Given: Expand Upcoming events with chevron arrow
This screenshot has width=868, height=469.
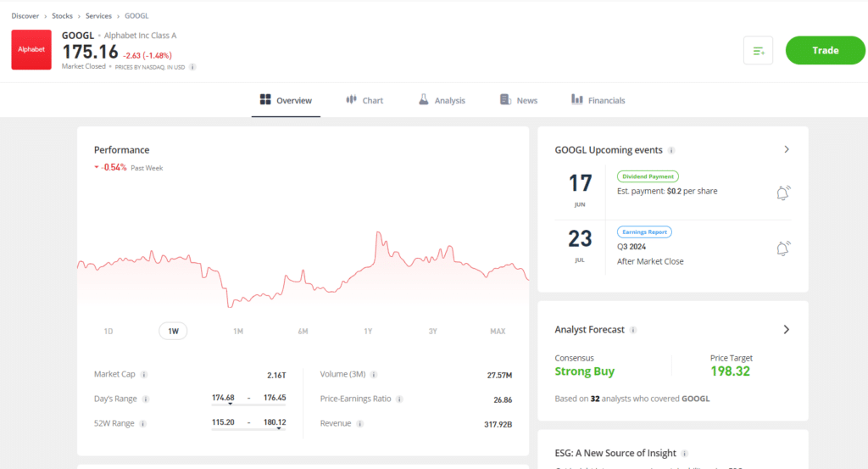Looking at the screenshot, I should pyautogui.click(x=787, y=149).
